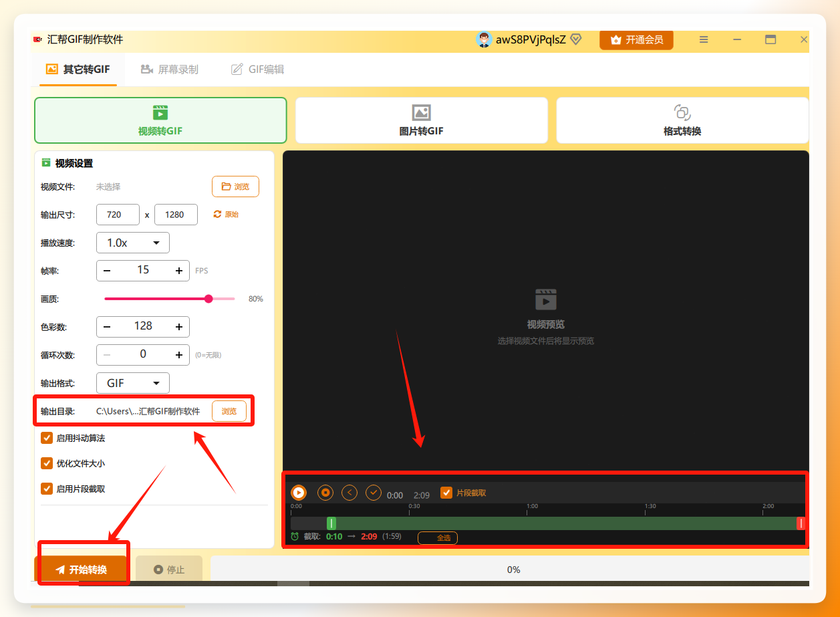This screenshot has width=840, height=617.
Task: Click the checkmark confirm icon in player
Action: point(374,493)
